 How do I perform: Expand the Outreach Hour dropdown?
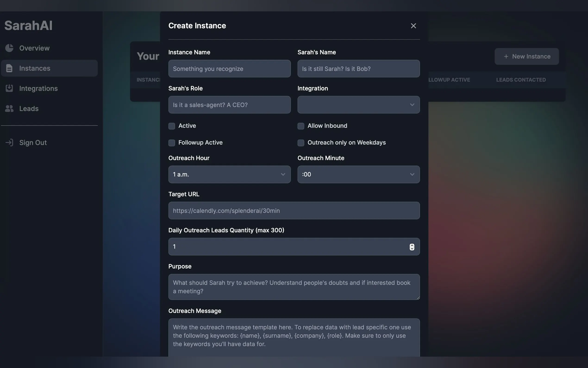pos(229,174)
